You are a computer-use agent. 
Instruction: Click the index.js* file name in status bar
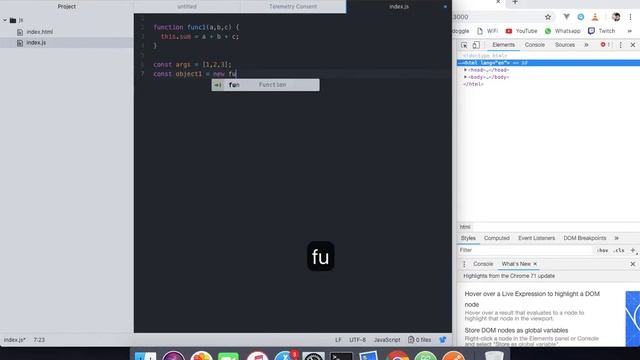[x=15, y=340]
